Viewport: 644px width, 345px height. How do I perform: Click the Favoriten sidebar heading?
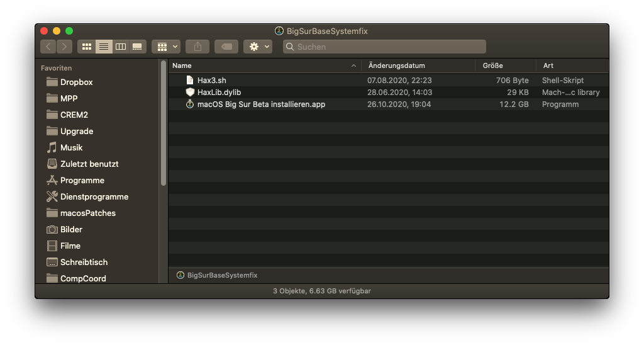tap(56, 68)
